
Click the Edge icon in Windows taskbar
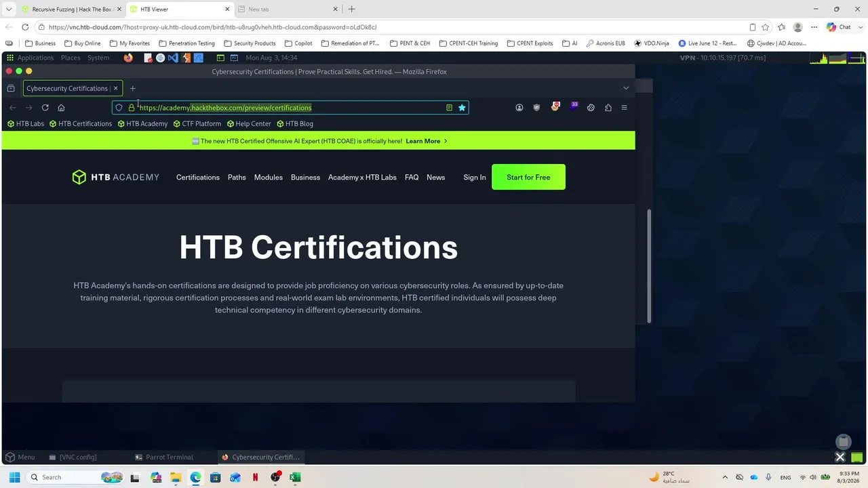195,477
